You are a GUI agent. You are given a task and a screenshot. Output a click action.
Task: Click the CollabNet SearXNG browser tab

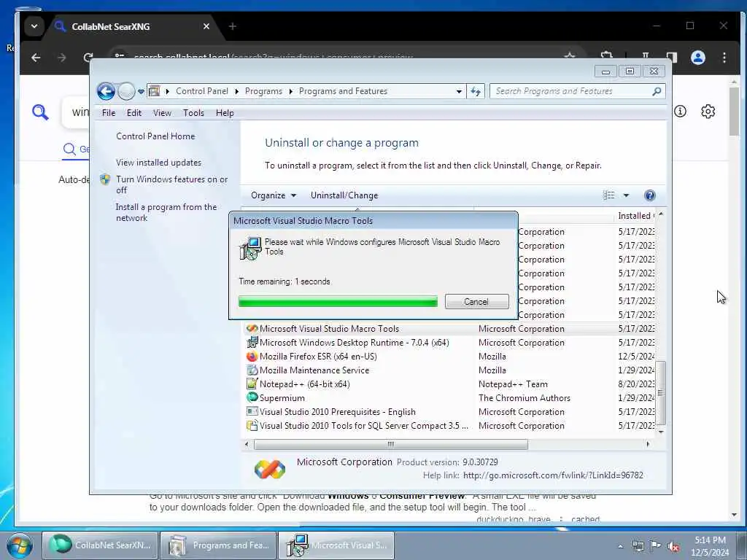133,27
